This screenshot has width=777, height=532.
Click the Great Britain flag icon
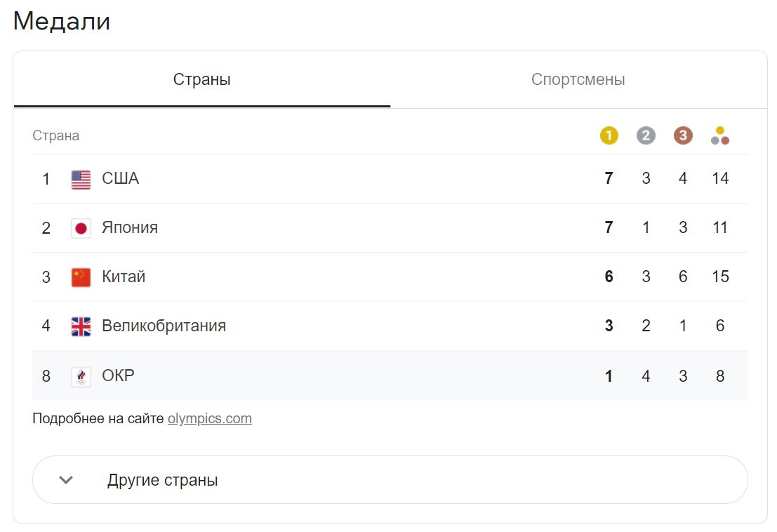click(81, 326)
